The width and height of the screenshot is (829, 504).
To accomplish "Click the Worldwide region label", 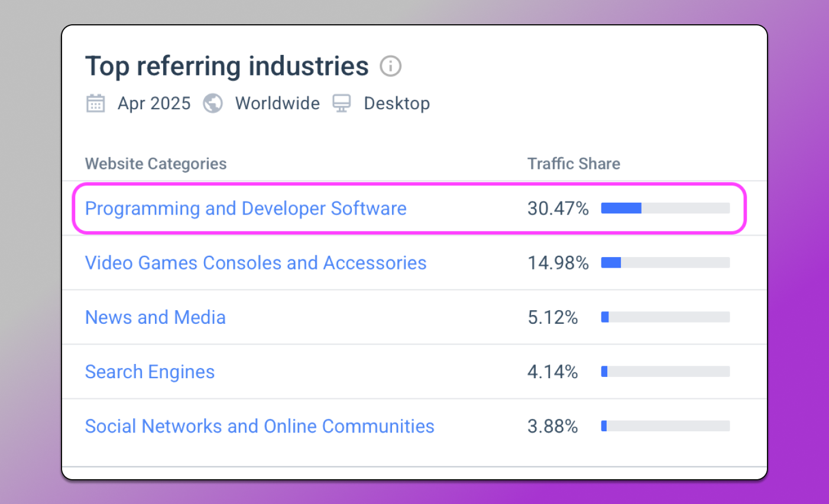I will tap(277, 103).
